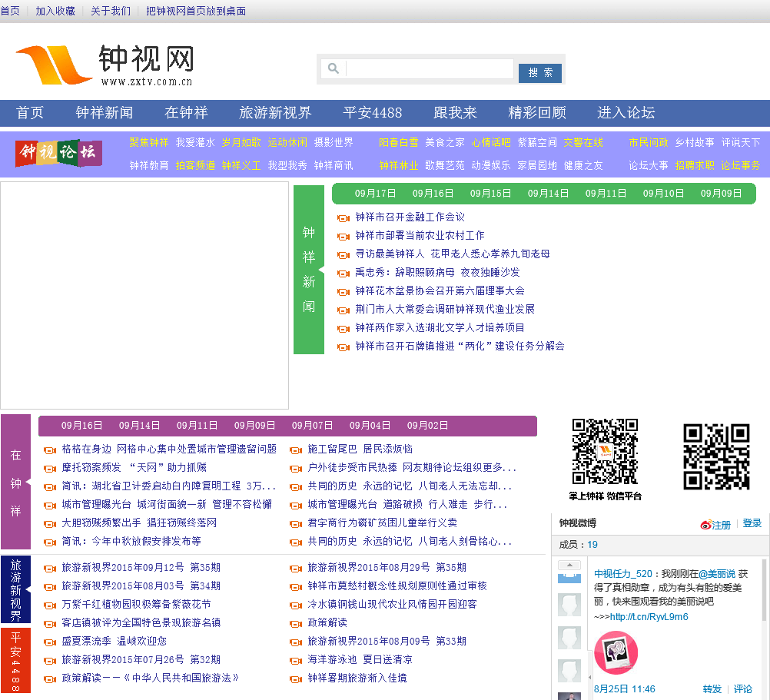Click the video icon beside 钟祥市召开金融工作会议
The image size is (770, 700).
tap(344, 218)
